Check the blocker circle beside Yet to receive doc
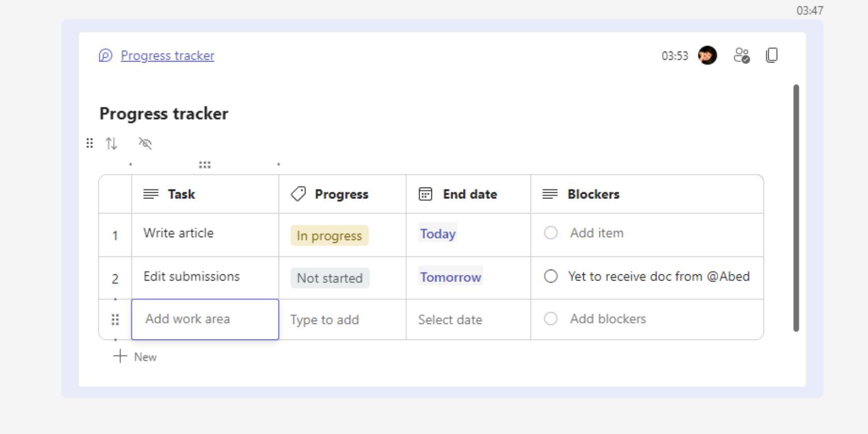The image size is (868, 434). click(551, 276)
